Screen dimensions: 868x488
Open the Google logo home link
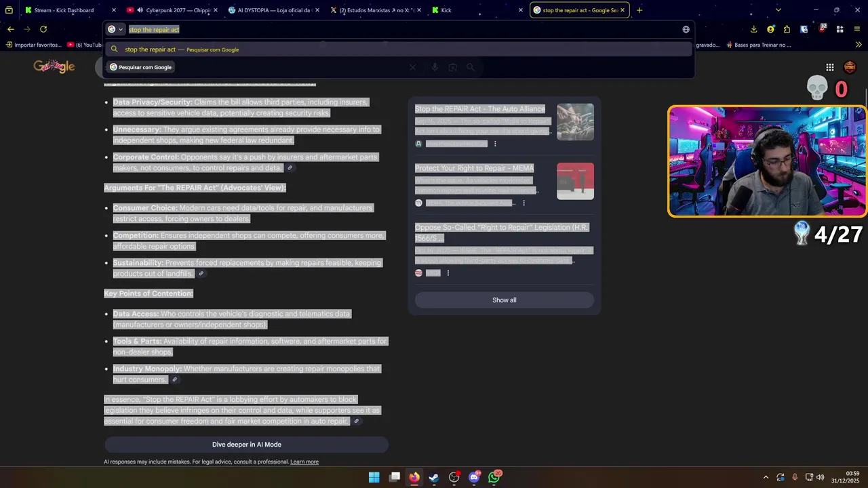[54, 66]
